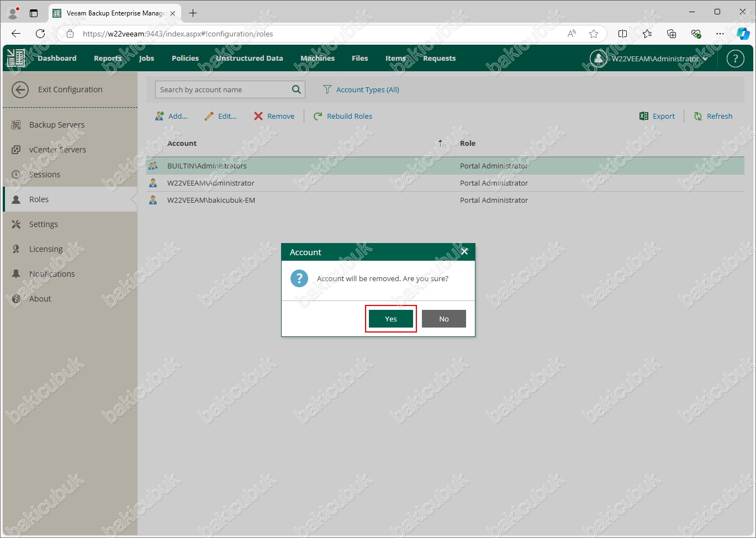
Task: Select the W22VEEAM\Administrator account row
Action: (445, 183)
